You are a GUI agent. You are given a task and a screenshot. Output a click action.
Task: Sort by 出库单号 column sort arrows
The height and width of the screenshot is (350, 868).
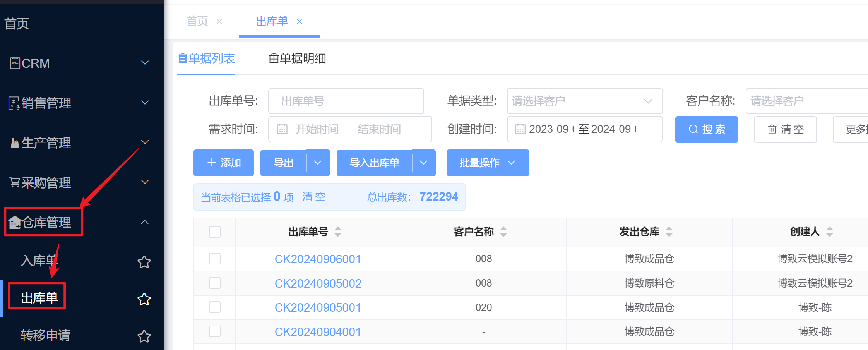point(338,232)
